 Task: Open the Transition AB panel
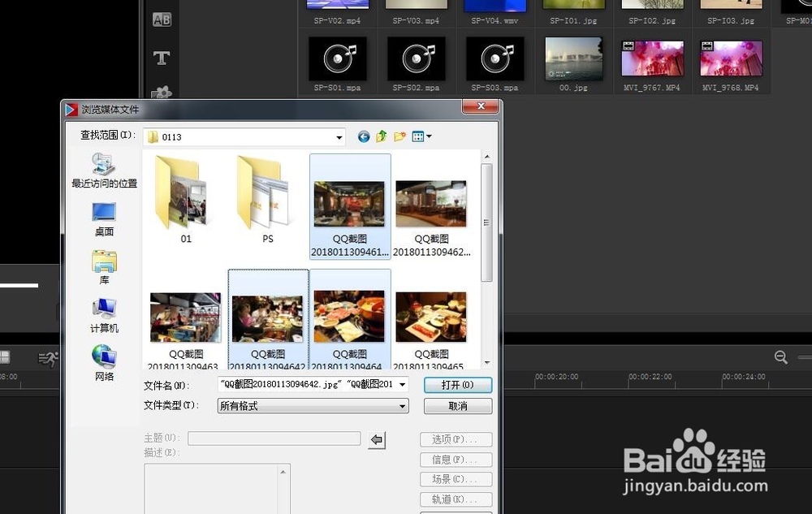tap(162, 19)
